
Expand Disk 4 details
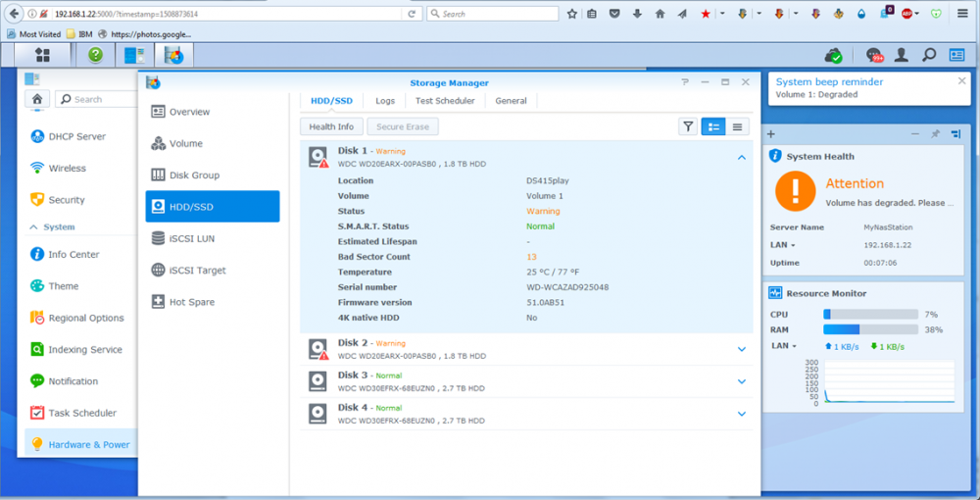742,414
